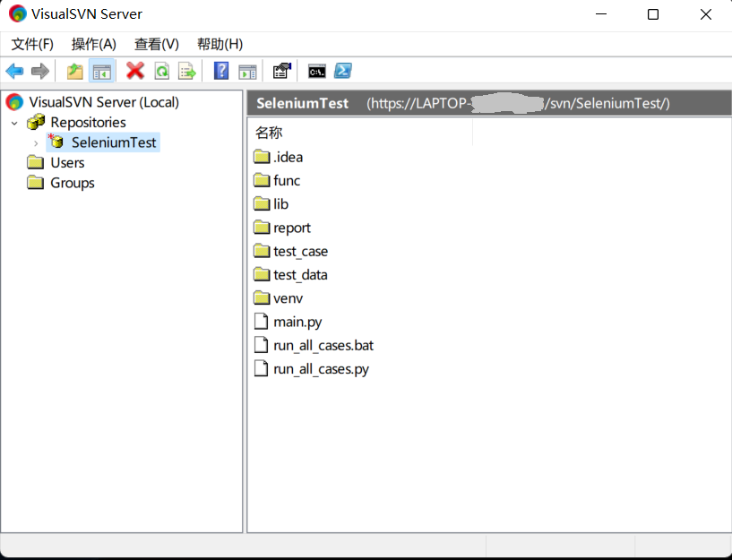Open the Properties toolbar icon

tap(282, 71)
